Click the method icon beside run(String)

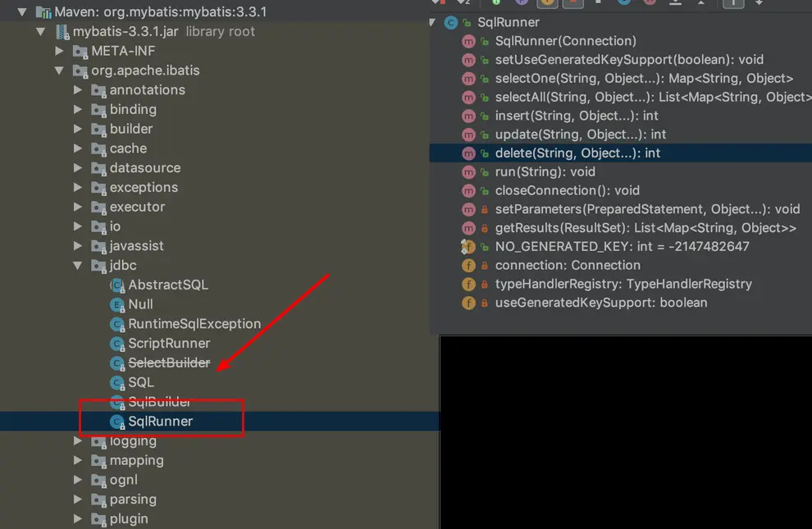[468, 172]
